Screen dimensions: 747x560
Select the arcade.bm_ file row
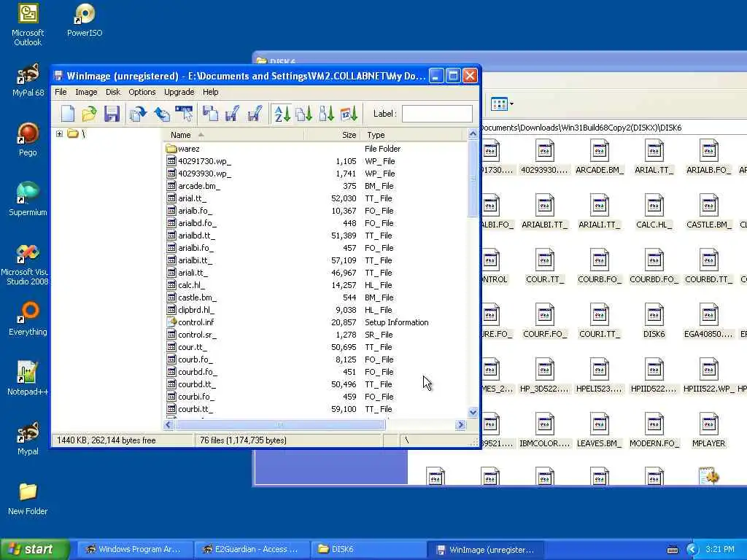[314, 186]
